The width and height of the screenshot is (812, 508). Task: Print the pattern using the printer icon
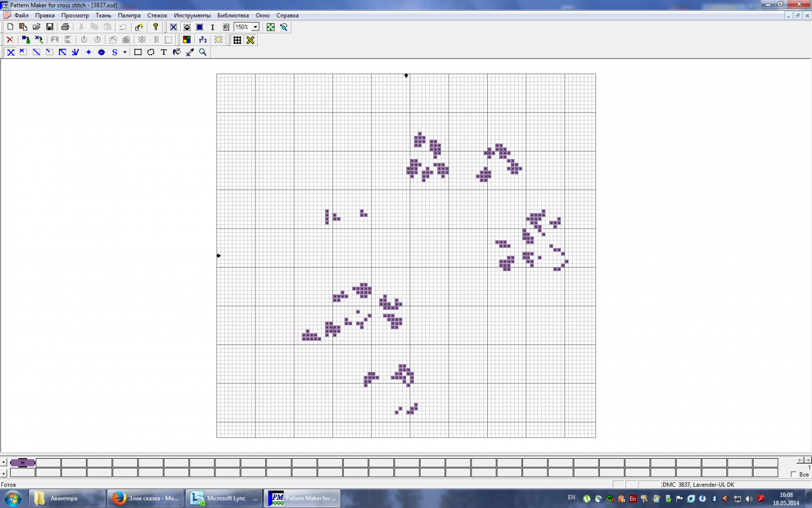tap(65, 27)
